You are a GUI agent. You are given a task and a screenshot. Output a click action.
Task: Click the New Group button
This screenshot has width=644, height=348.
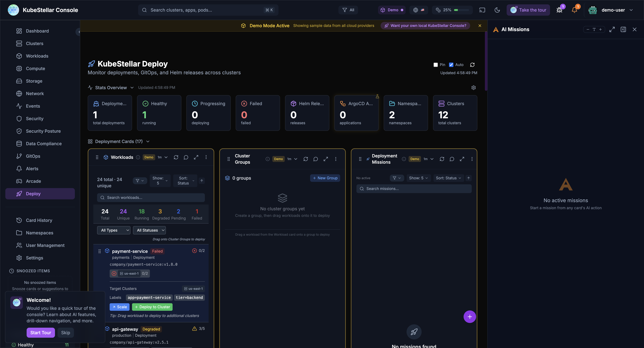tap(325, 178)
